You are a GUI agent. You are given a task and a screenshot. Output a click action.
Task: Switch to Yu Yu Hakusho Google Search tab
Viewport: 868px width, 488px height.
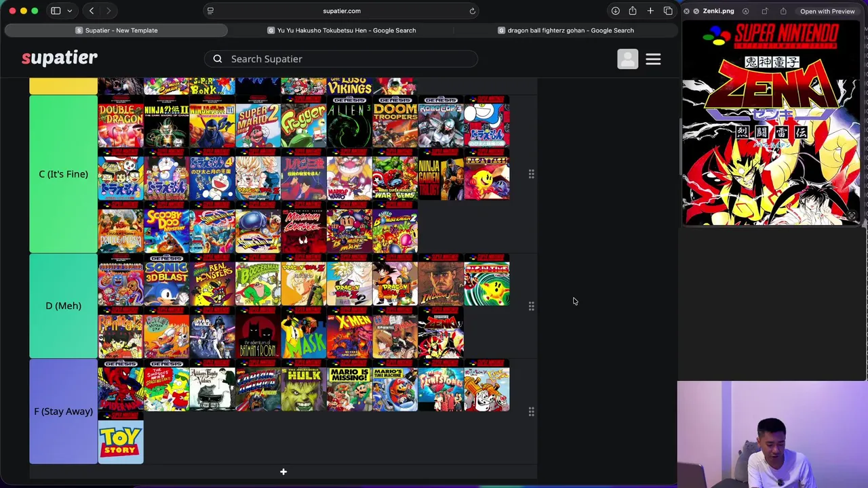pos(342,30)
